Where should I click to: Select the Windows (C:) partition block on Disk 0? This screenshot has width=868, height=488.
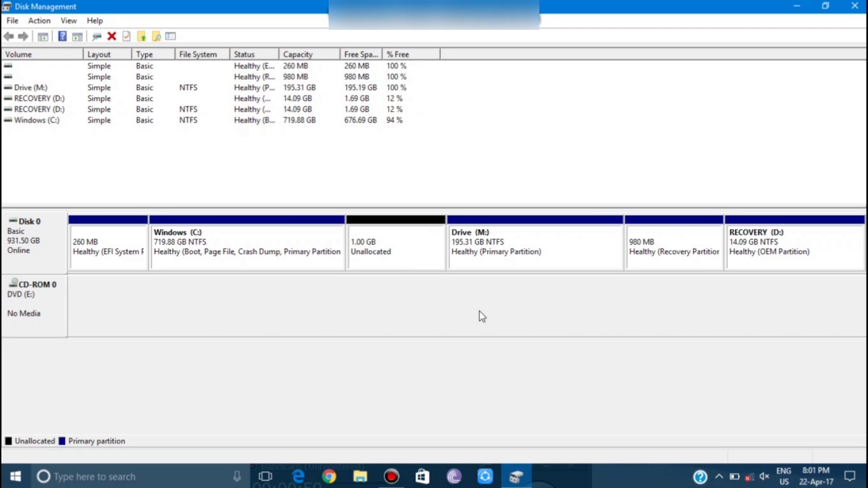point(247,243)
